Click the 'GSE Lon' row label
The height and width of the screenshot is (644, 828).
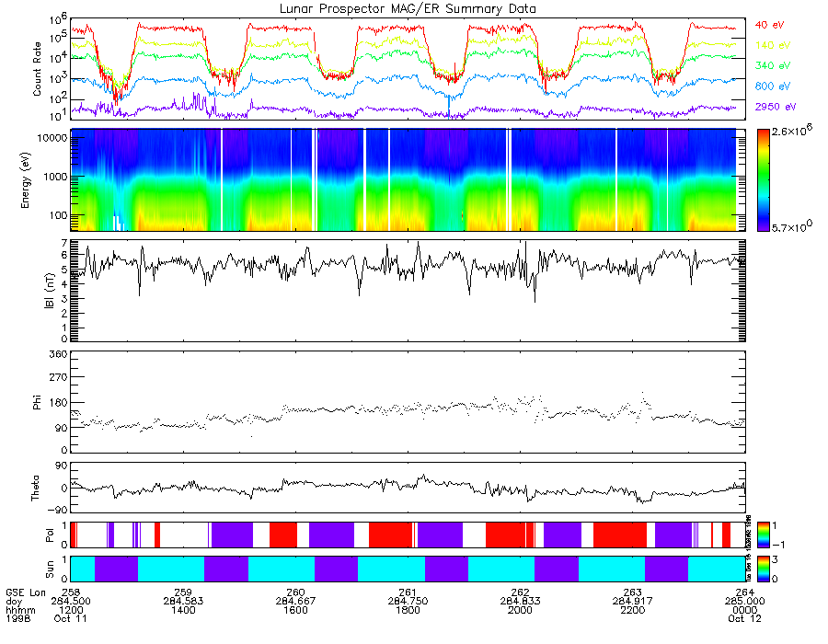click(26, 592)
